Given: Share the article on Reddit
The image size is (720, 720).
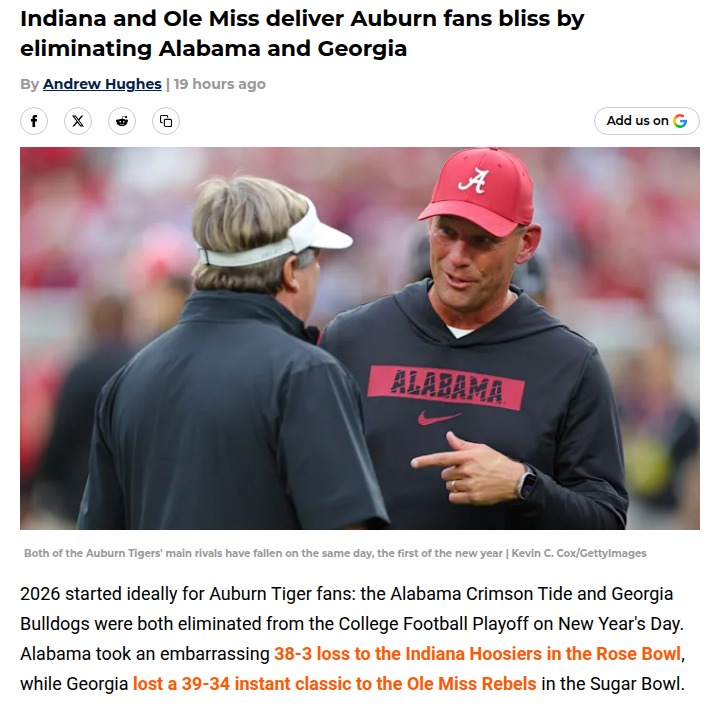Looking at the screenshot, I should tap(122, 121).
